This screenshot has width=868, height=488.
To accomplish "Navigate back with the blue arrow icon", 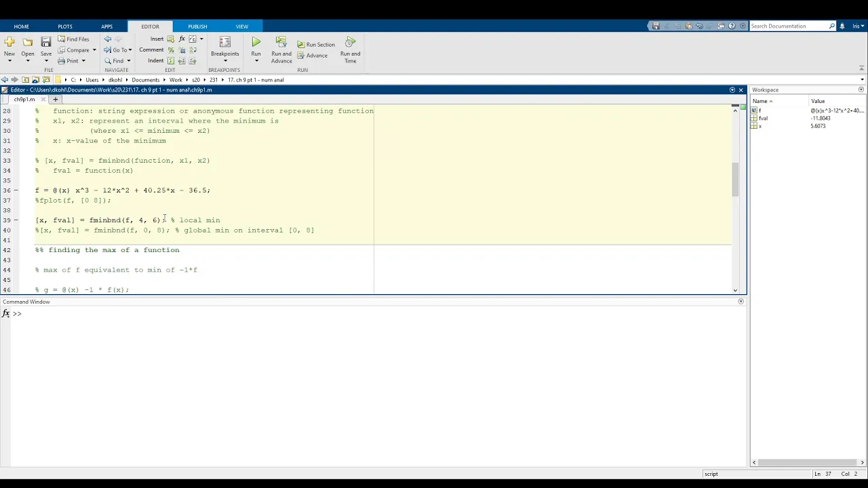I will tap(108, 39).
